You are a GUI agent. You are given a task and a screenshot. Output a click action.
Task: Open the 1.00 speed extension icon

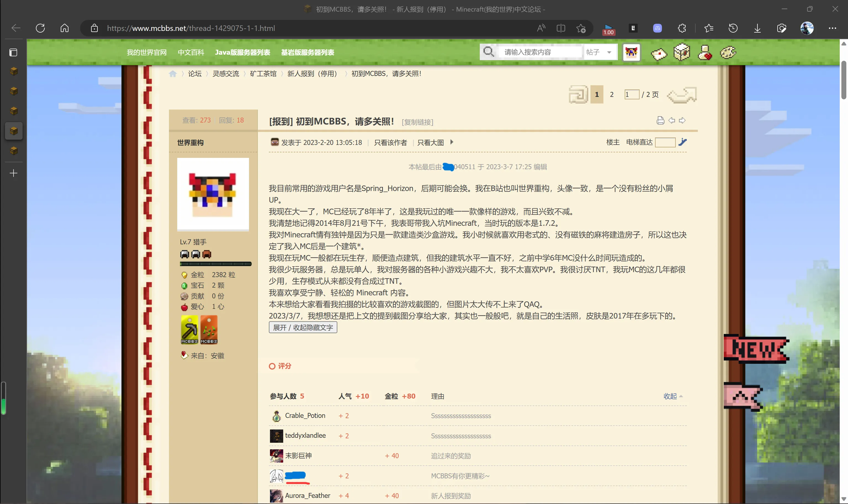(x=608, y=29)
